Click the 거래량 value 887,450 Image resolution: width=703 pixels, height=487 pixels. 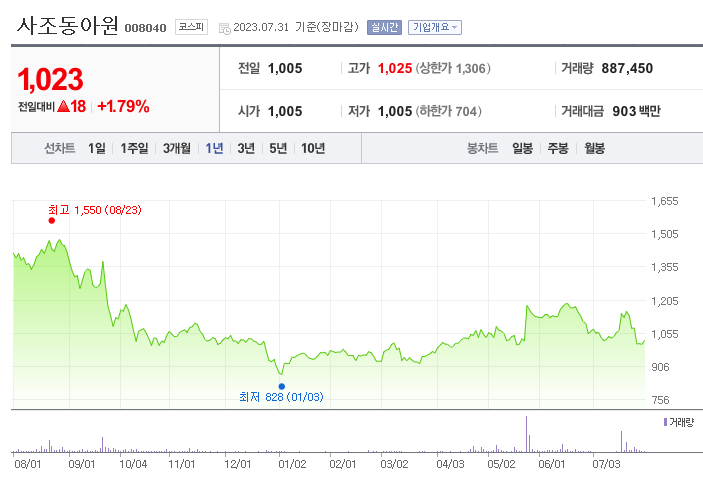[627, 68]
